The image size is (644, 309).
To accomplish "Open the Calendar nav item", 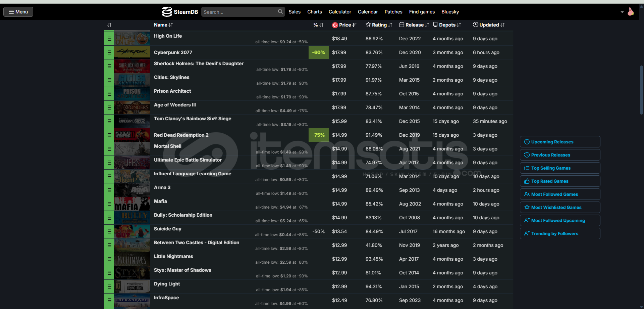I will click(x=368, y=12).
